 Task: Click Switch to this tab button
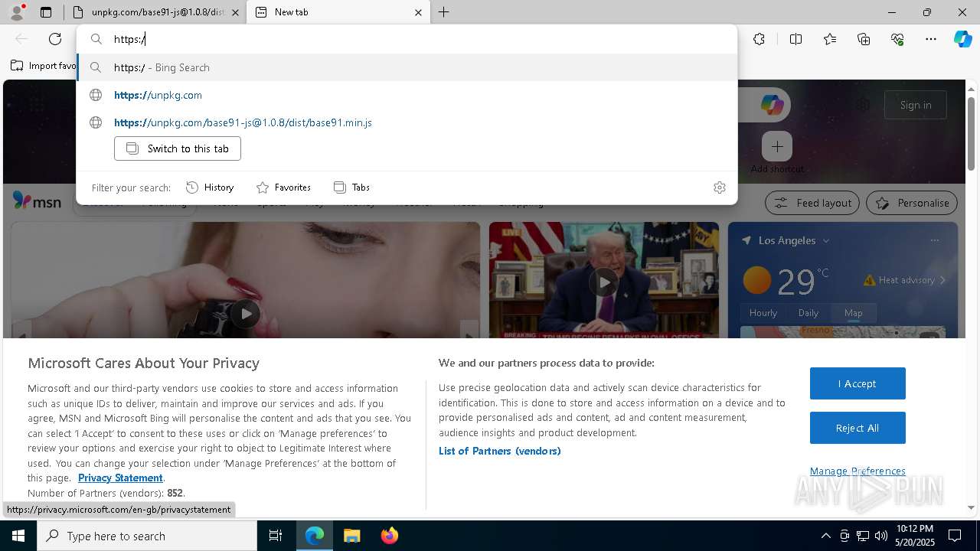pyautogui.click(x=178, y=148)
